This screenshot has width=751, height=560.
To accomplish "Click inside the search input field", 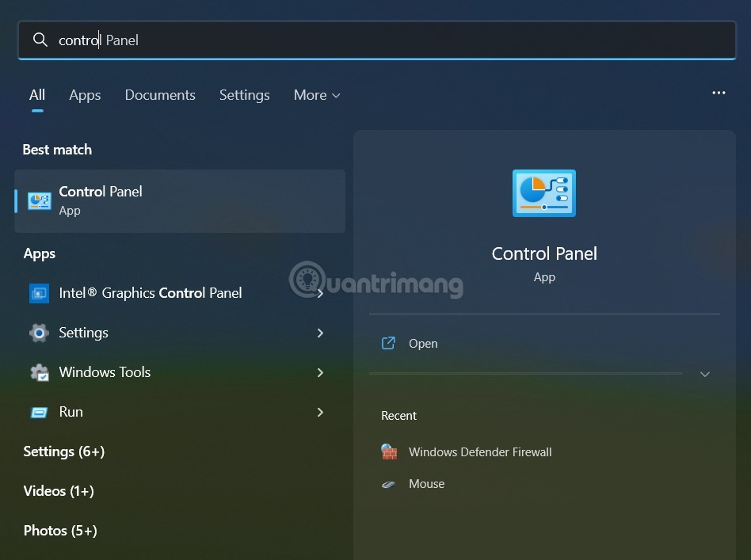I will 238,39.
